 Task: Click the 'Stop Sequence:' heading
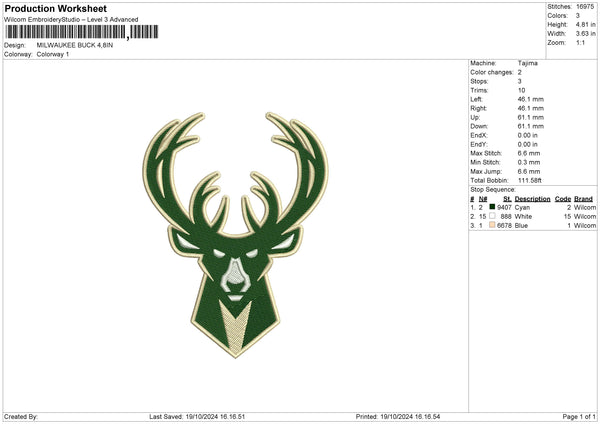pyautogui.click(x=493, y=189)
